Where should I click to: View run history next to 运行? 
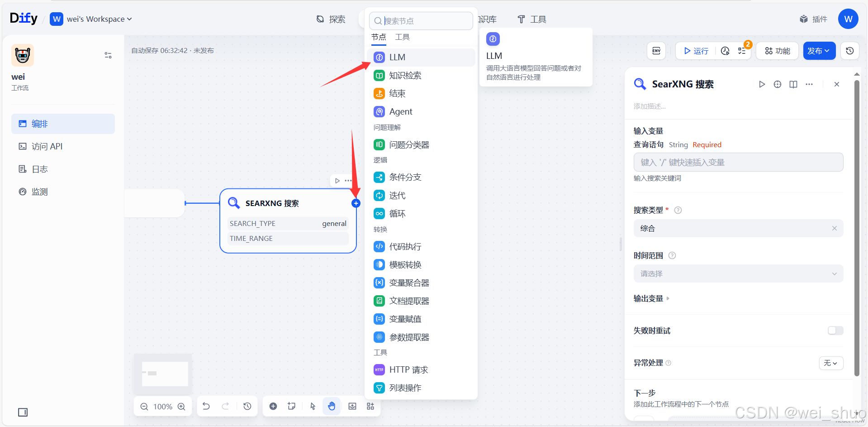[725, 51]
